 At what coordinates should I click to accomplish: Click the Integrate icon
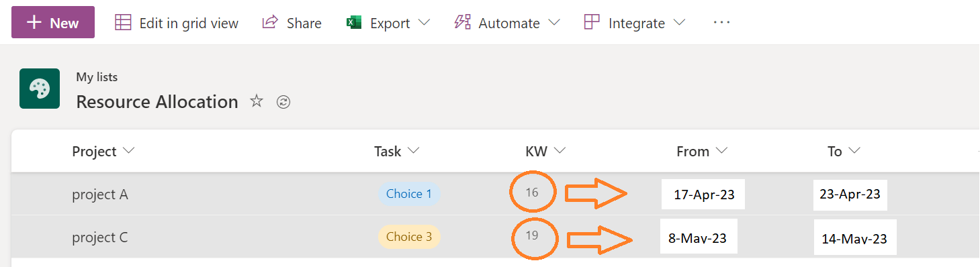pos(592,22)
